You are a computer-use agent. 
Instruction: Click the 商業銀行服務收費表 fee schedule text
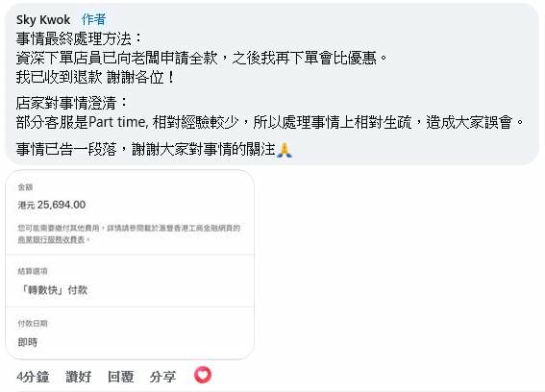pyautogui.click(x=52, y=240)
